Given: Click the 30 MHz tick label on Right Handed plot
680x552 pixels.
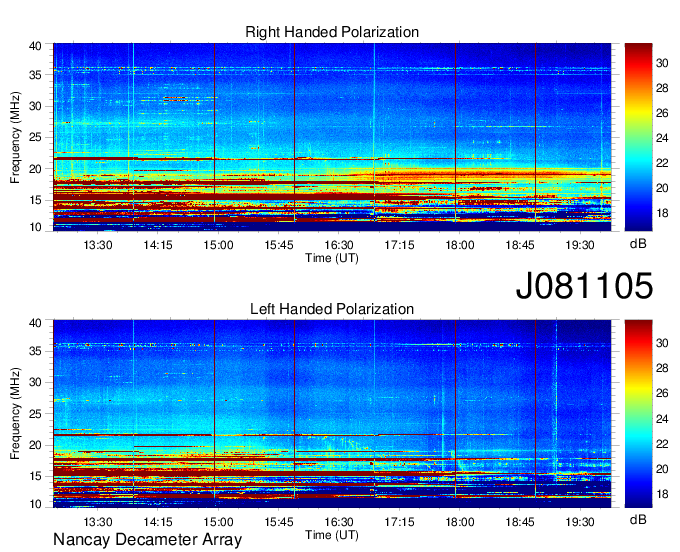Looking at the screenshot, I should point(35,106).
